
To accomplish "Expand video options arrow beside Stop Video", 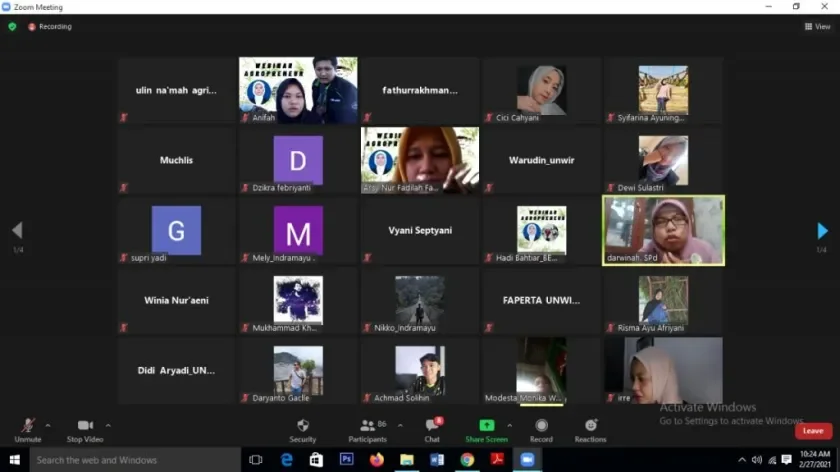I will tap(108, 425).
